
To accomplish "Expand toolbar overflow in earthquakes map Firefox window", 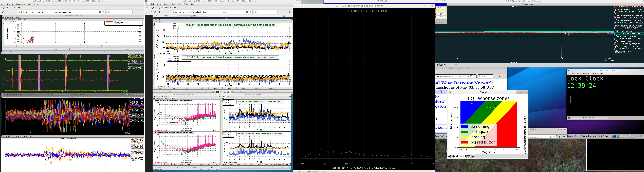I will click(x=559, y=137).
